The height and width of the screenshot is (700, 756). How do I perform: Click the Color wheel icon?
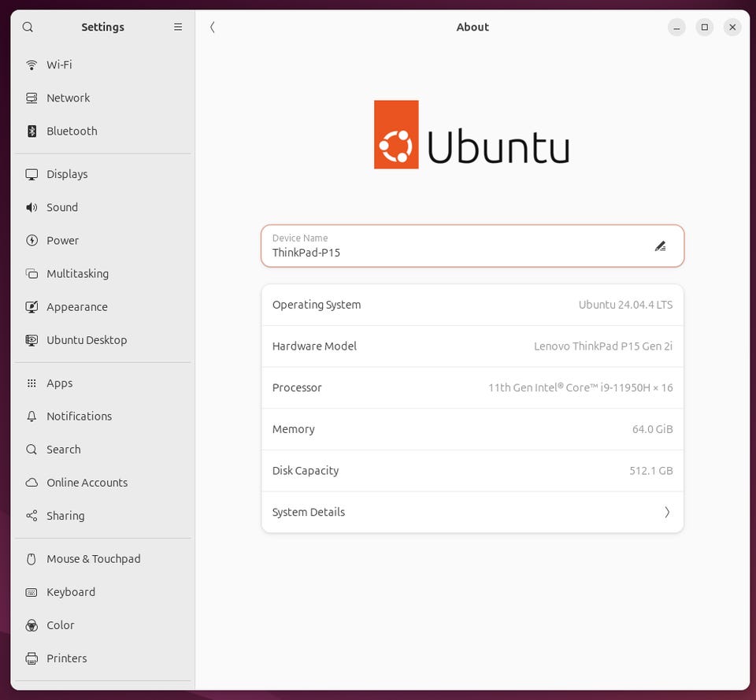coord(31,626)
